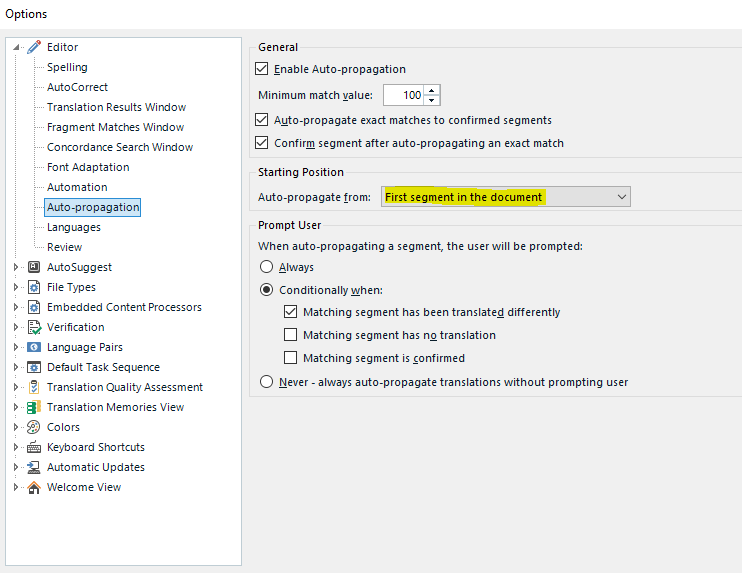
Task: Click the AutoSuggest icon in tree
Action: (34, 267)
